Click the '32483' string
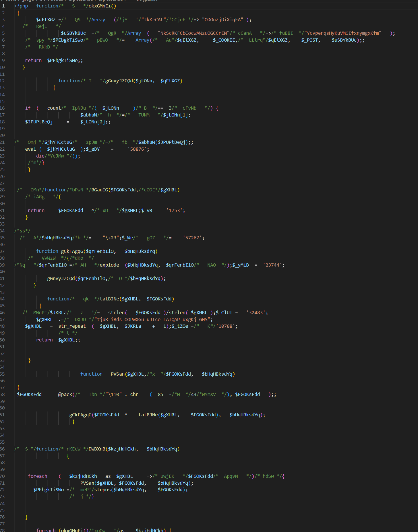Image resolution: width=418 pixels, height=532 pixels. click(x=256, y=312)
